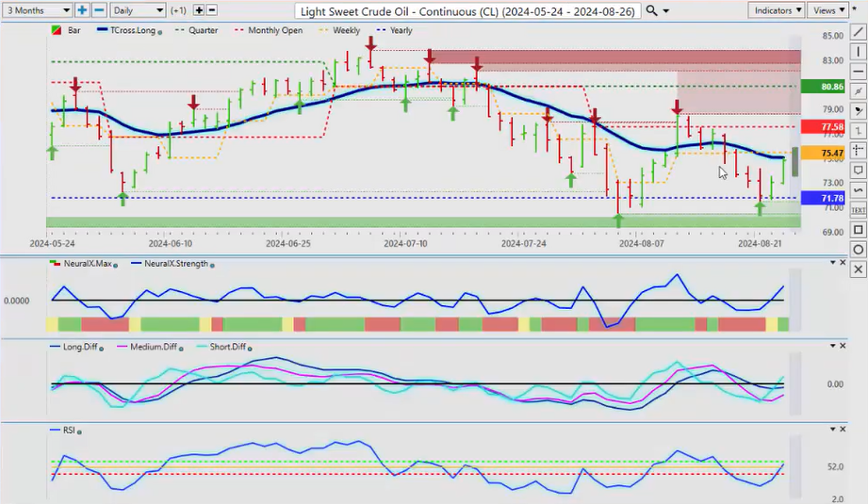Collapse the NeuralX indicator panel
The width and height of the screenshot is (868, 504).
(x=830, y=264)
